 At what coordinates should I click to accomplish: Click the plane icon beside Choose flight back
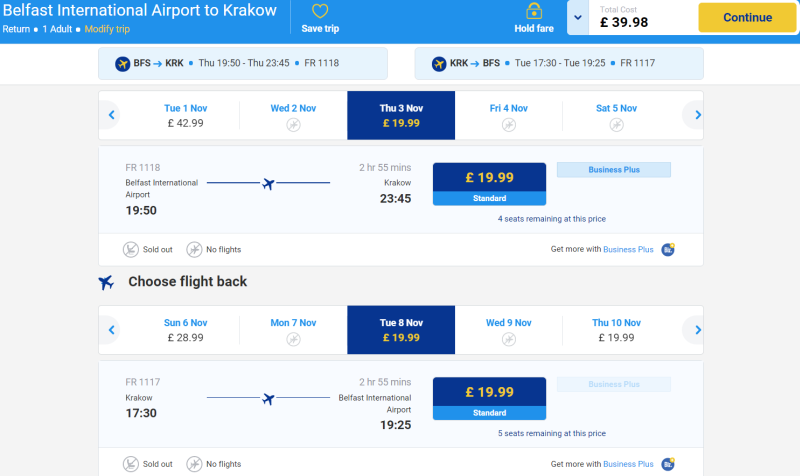click(x=106, y=282)
